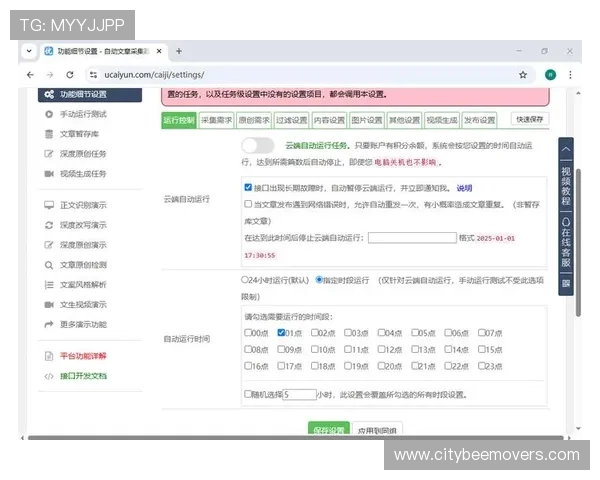
Task: Go back with the browser back arrow
Action: point(30,75)
